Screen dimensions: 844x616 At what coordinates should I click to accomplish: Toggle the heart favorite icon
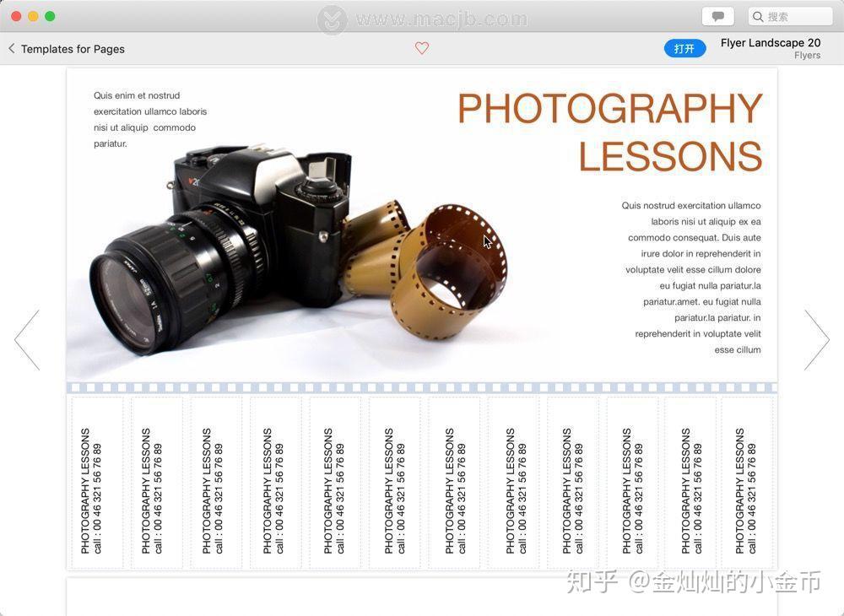point(422,48)
